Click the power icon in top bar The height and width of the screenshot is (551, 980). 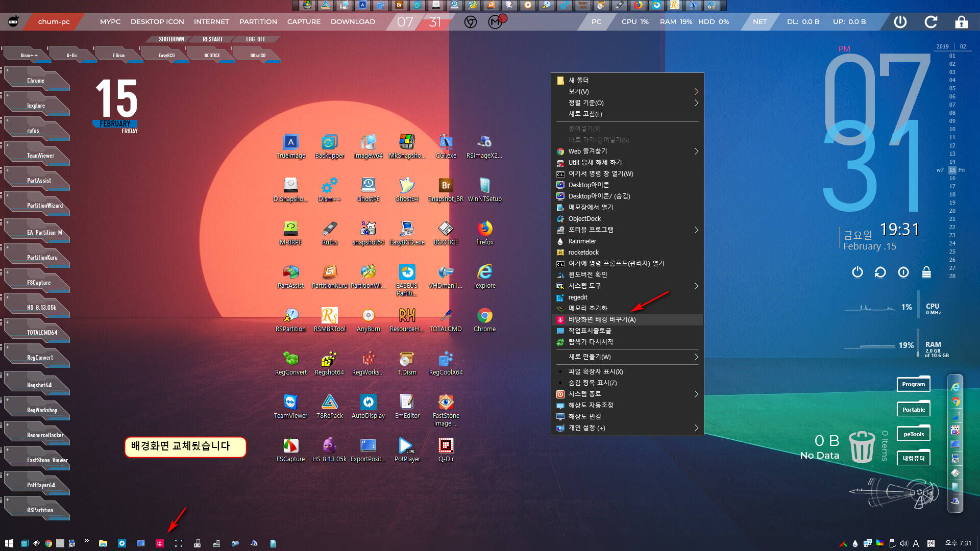[x=900, y=21]
